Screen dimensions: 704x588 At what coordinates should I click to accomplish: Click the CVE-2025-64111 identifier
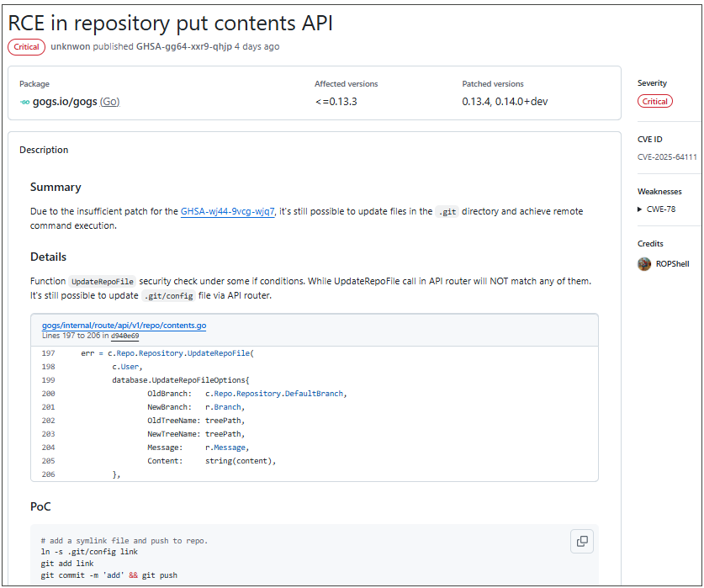667,156
